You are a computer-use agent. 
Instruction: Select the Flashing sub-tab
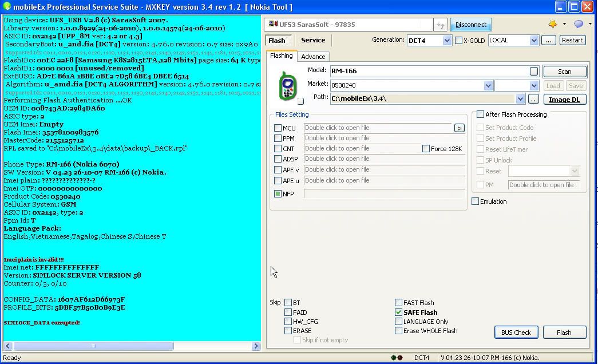coord(282,56)
